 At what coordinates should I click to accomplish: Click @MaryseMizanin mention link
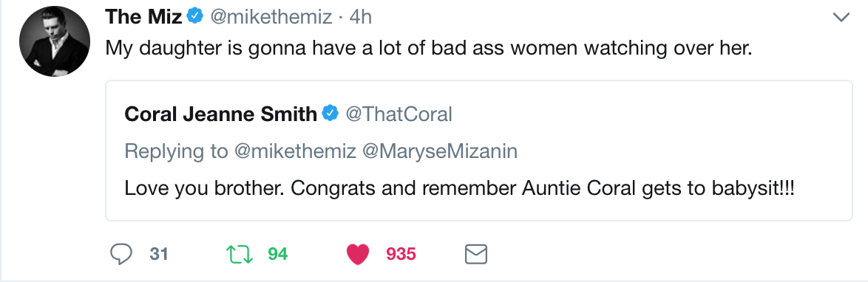click(439, 151)
